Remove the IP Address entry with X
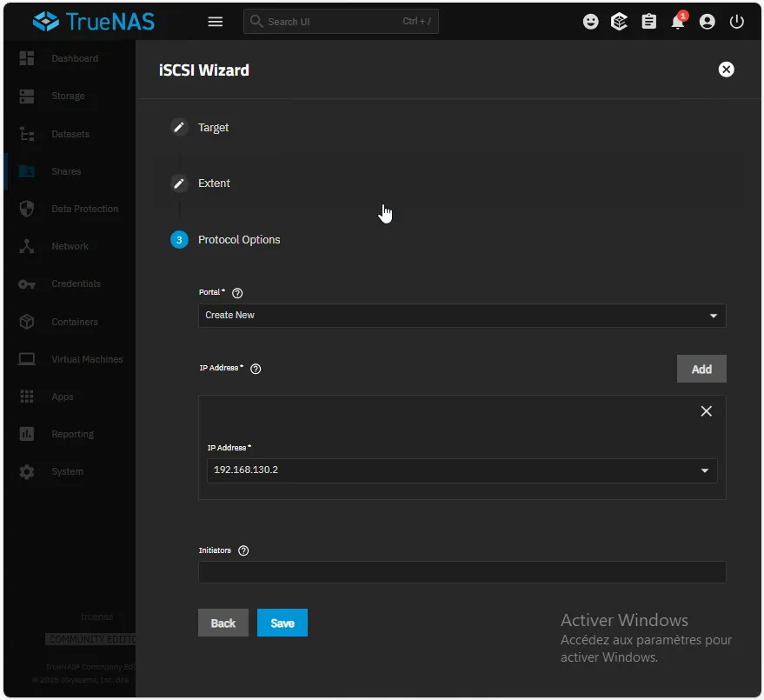764x700 pixels. (707, 411)
